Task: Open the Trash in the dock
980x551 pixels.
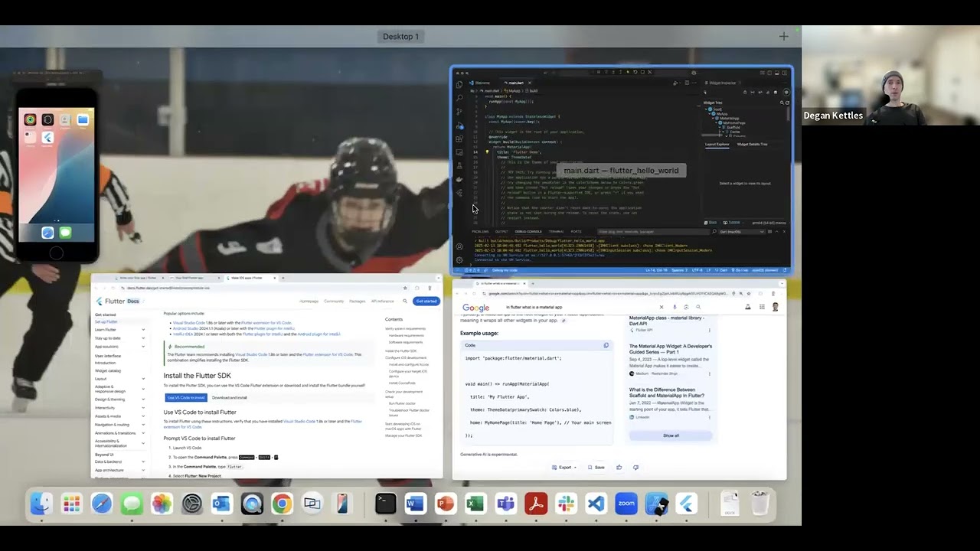Action: coord(759,504)
